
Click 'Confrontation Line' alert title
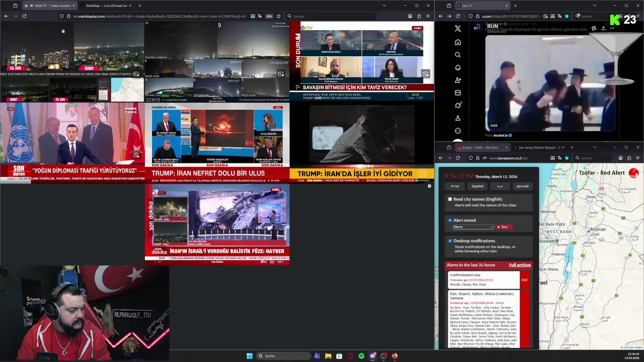[x=465, y=275]
